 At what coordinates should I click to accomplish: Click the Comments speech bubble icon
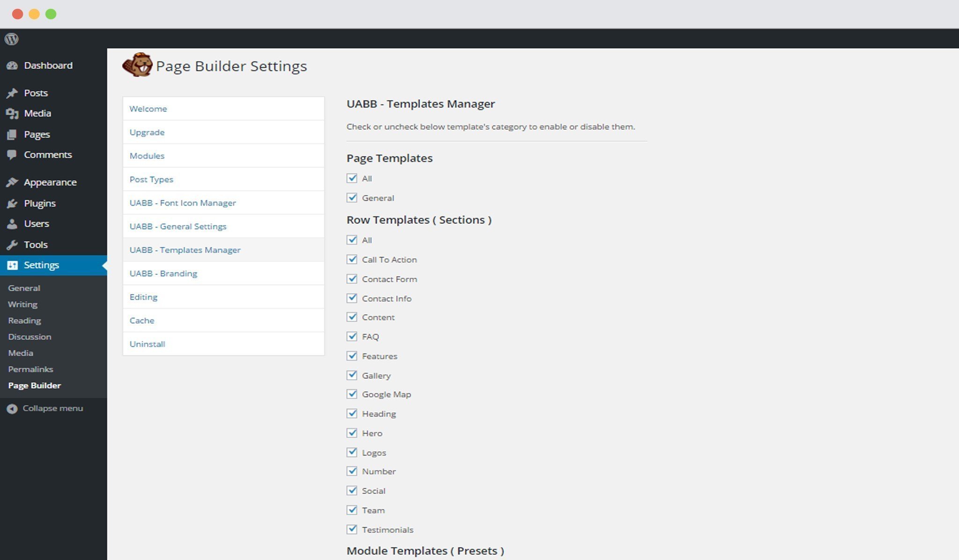pos(12,155)
